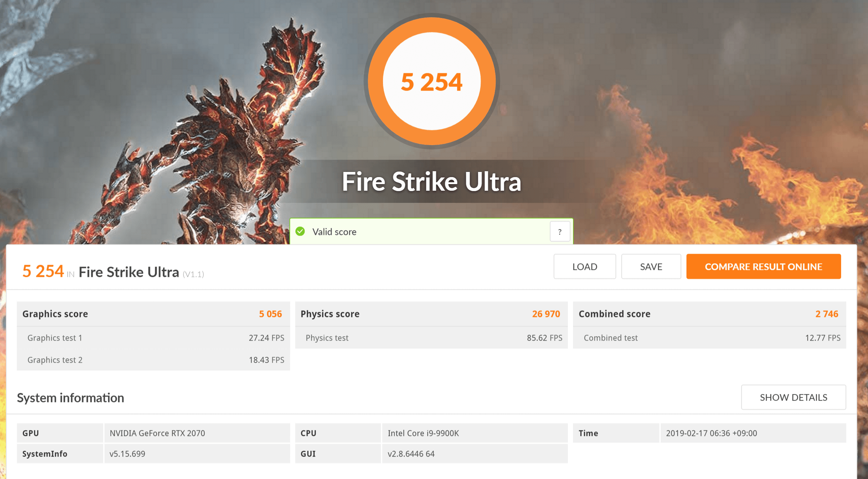The width and height of the screenshot is (868, 479).
Task: Click the Physics score header label
Action: coord(330,314)
